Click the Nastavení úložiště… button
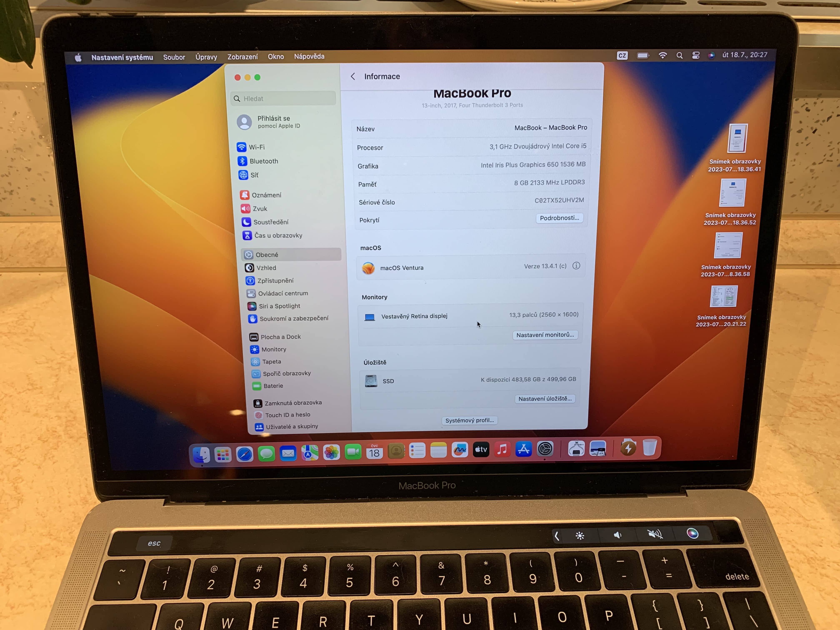The width and height of the screenshot is (840, 630). pos(545,399)
